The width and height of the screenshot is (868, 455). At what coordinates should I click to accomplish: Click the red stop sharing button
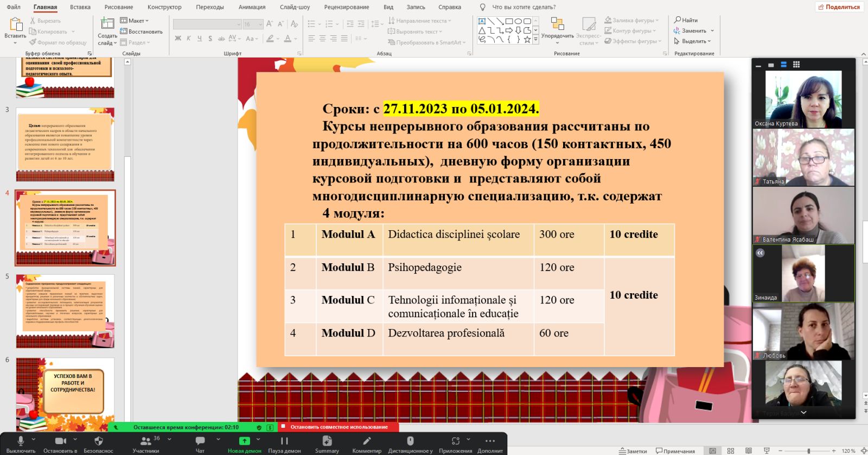[x=339, y=427]
